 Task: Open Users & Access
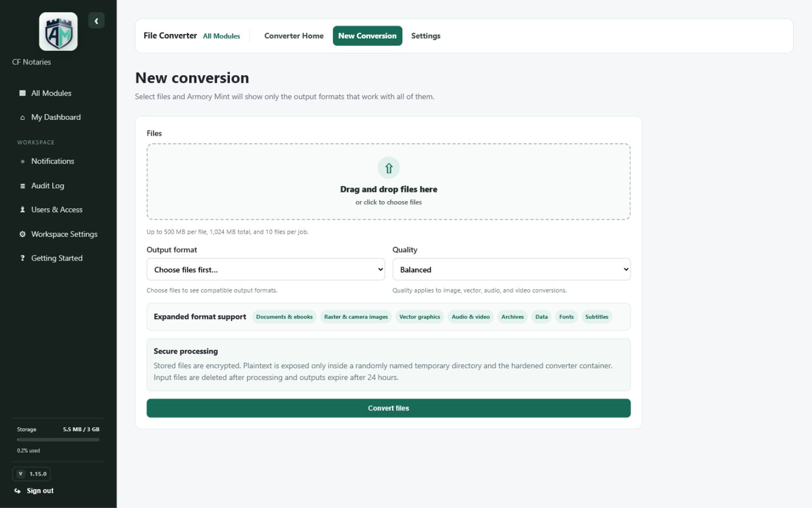coord(58,210)
